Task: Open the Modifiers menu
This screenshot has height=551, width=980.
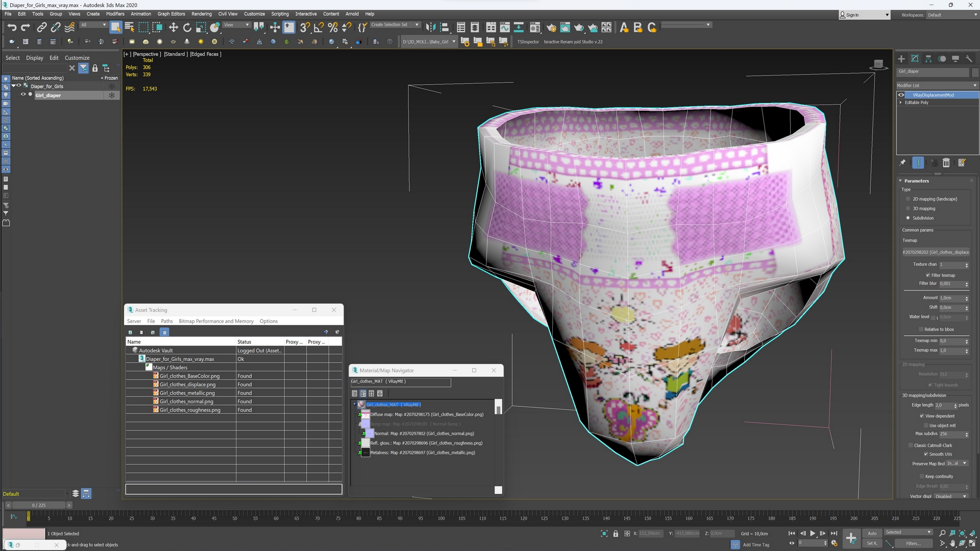Action: (x=115, y=14)
